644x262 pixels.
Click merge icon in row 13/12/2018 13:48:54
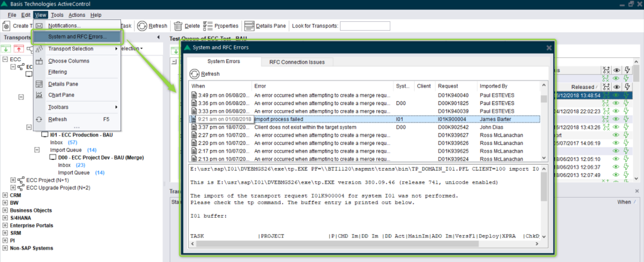point(605,95)
